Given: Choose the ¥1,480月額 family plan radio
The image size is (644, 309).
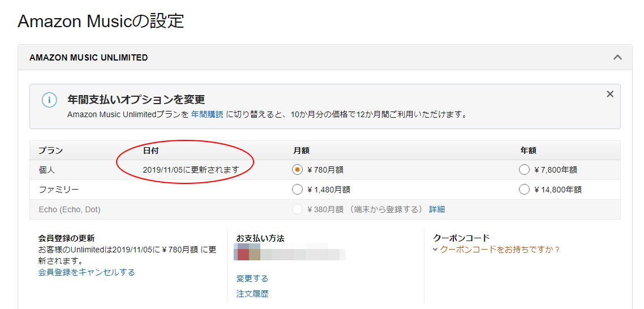Looking at the screenshot, I should [x=297, y=190].
